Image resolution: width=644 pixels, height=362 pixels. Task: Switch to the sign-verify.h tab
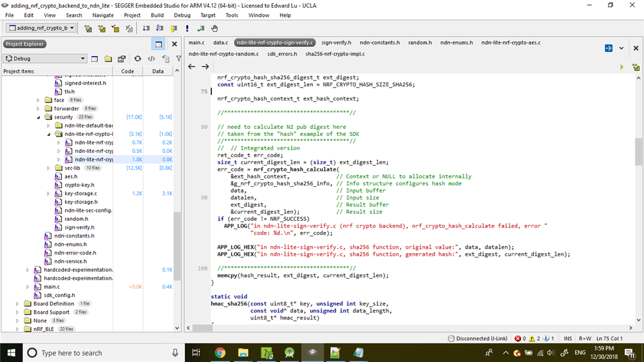pyautogui.click(x=336, y=43)
